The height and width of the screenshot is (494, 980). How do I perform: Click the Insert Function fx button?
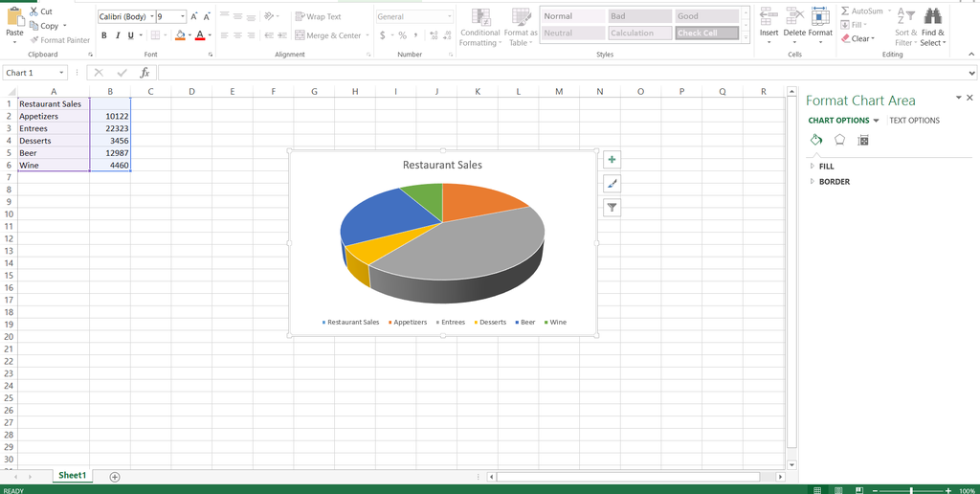click(x=145, y=73)
